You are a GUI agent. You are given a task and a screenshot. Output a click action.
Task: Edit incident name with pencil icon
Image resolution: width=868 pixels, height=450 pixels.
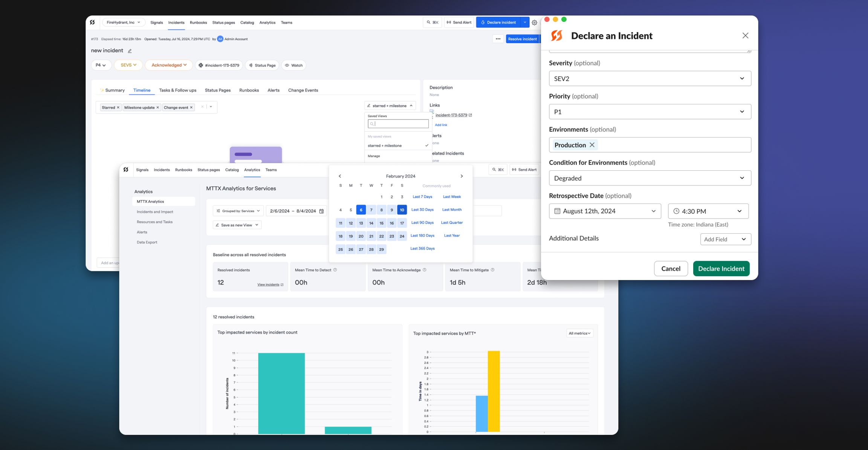click(130, 51)
